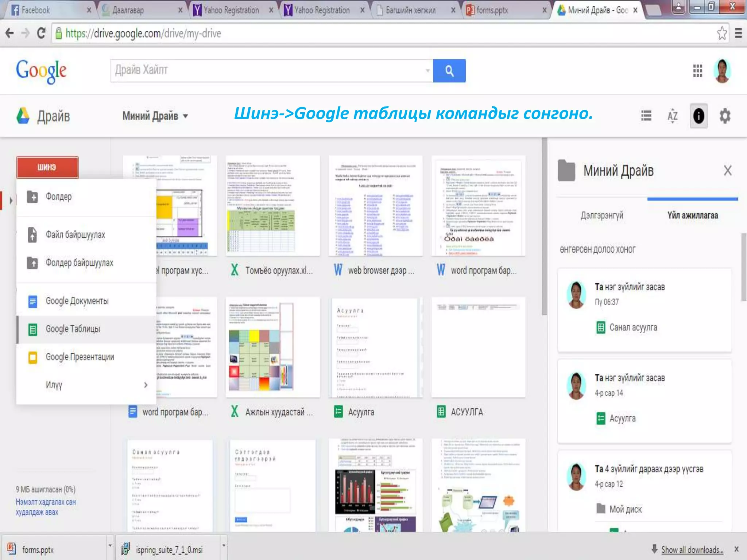This screenshot has width=747, height=560.
Task: Click the Драйв Хайлт search field
Action: tap(268, 70)
